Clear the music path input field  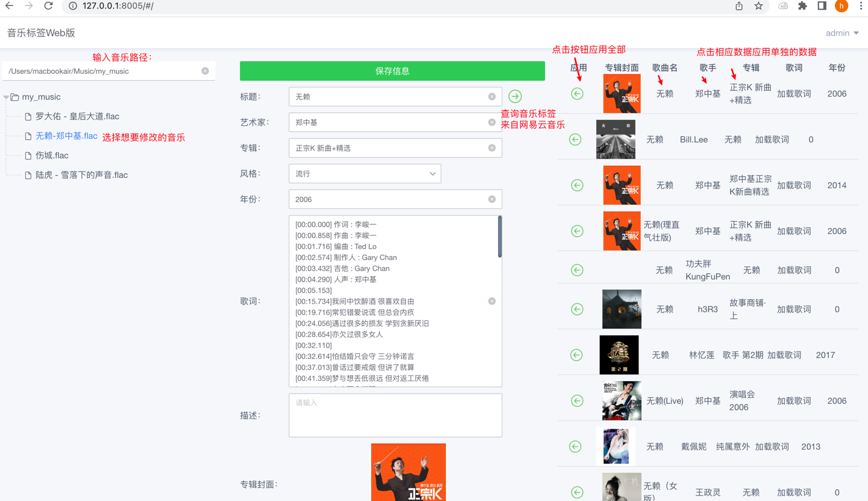pyautogui.click(x=205, y=71)
